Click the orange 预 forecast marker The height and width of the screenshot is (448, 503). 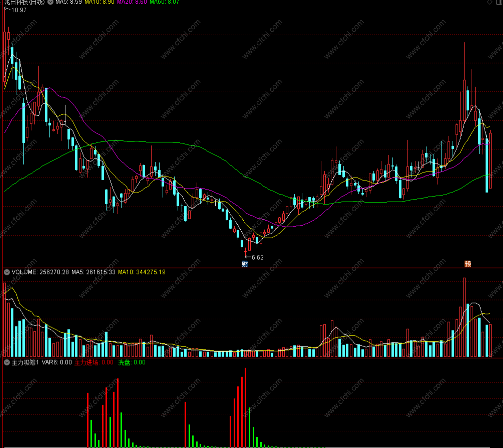pos(468,264)
